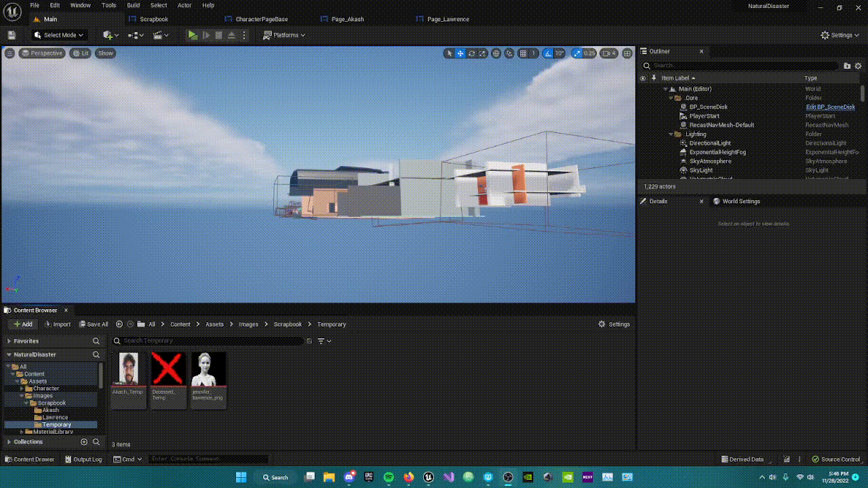Open the Akash_Temp thumbnail asset
The width and height of the screenshot is (868, 488).
coord(128,380)
